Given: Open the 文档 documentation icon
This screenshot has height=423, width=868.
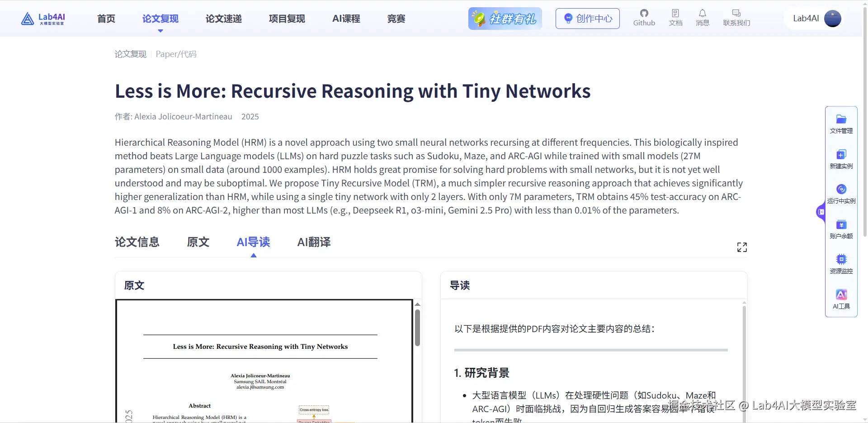Looking at the screenshot, I should 675,18.
